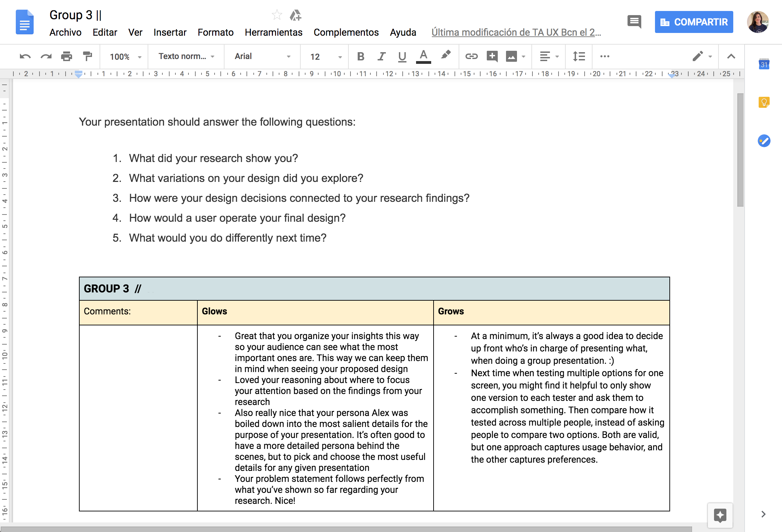Screen dimensions: 782x532
Task: Open the zoom 100% dropdown
Action: pos(125,57)
